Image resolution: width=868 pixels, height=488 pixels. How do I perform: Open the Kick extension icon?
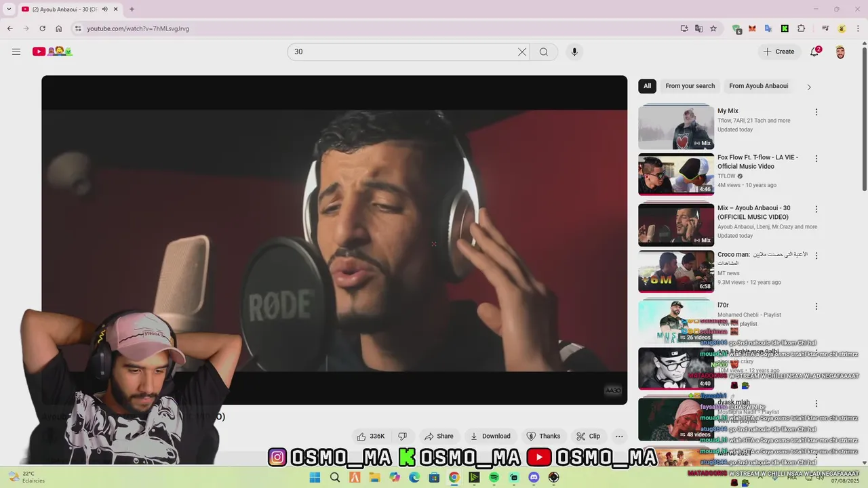click(785, 28)
